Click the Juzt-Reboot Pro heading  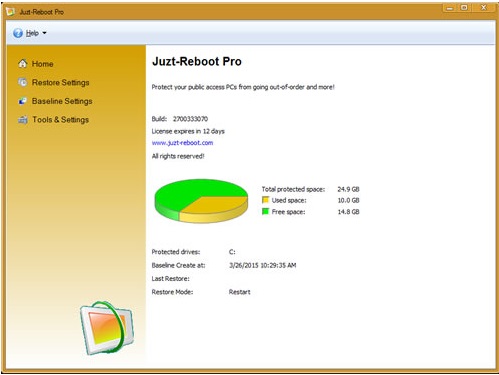[197, 61]
